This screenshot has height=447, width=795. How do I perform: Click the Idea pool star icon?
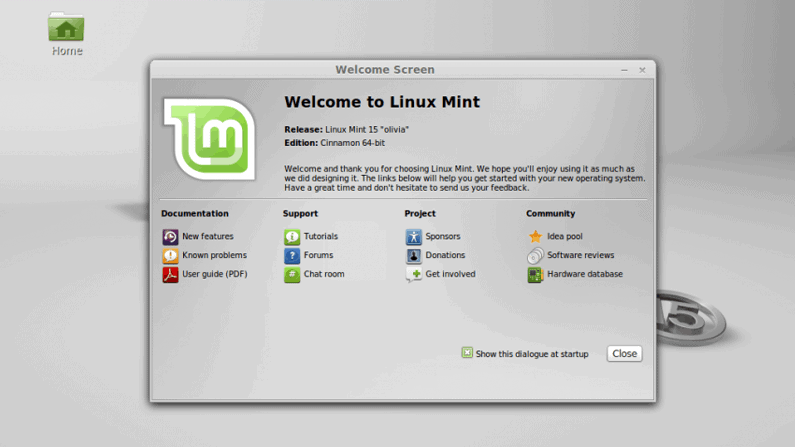pyautogui.click(x=535, y=237)
